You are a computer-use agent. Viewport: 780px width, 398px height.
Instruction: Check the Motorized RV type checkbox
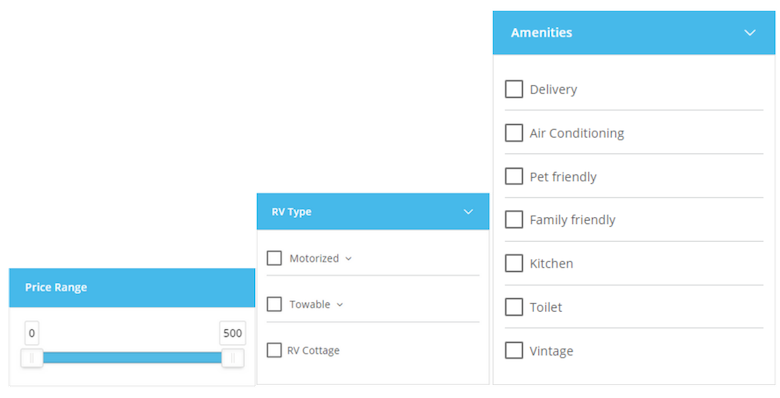(274, 258)
